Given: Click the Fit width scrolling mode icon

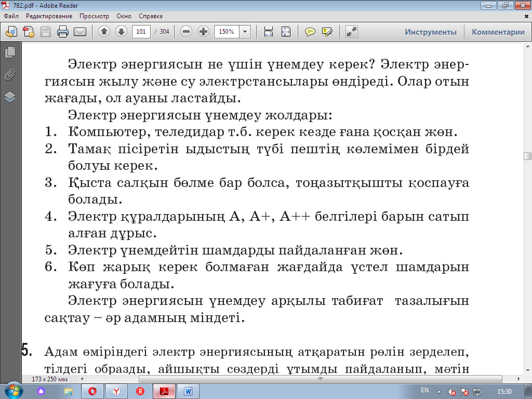Looking at the screenshot, I should [269, 32].
